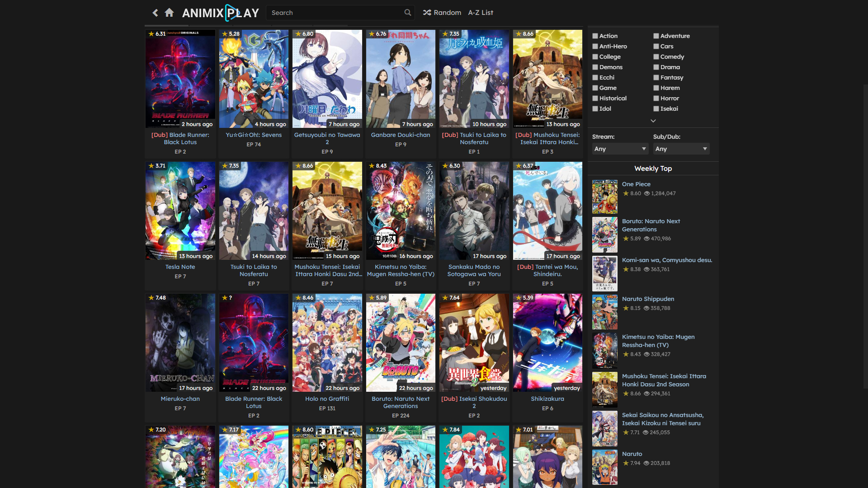Open [Dub] Tantei wa Mou, Shindeiru title
Screen dimensions: 868x488
pyautogui.click(x=547, y=270)
